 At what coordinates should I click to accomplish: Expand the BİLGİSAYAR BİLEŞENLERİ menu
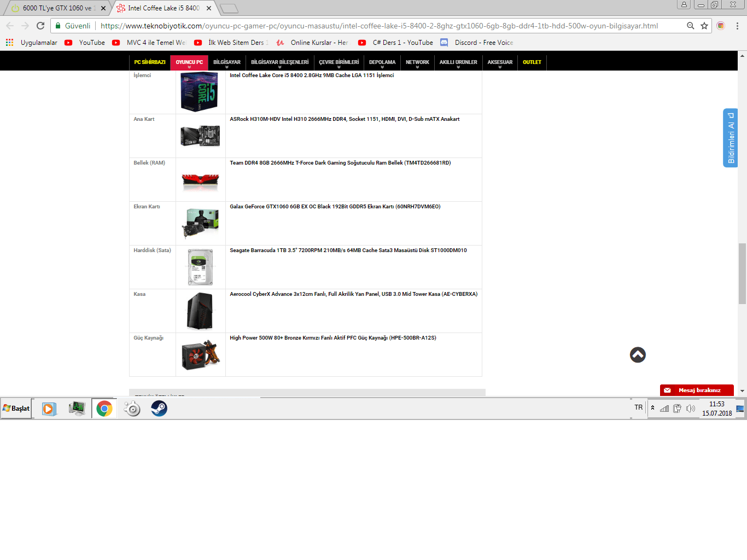pyautogui.click(x=280, y=62)
